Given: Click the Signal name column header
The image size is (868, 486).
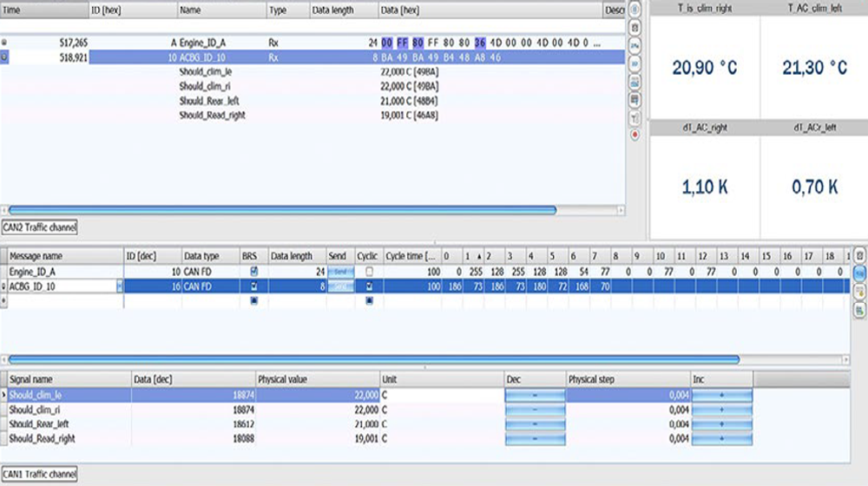Looking at the screenshot, I should (x=69, y=379).
